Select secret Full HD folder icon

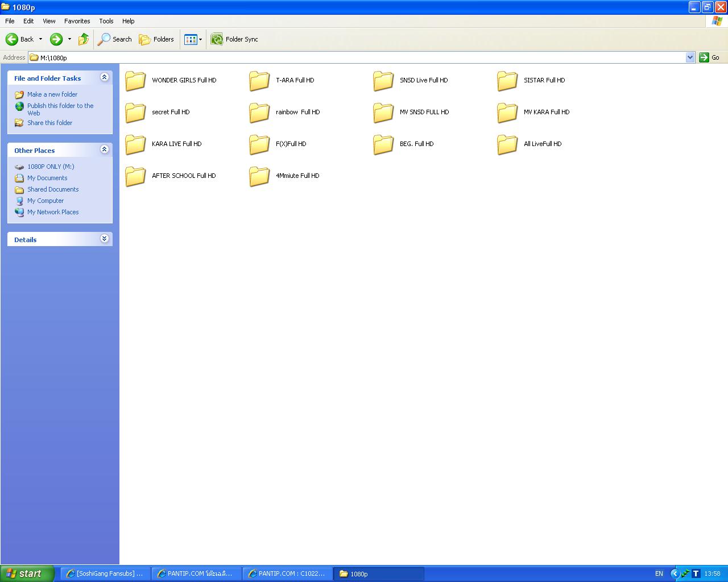135,113
